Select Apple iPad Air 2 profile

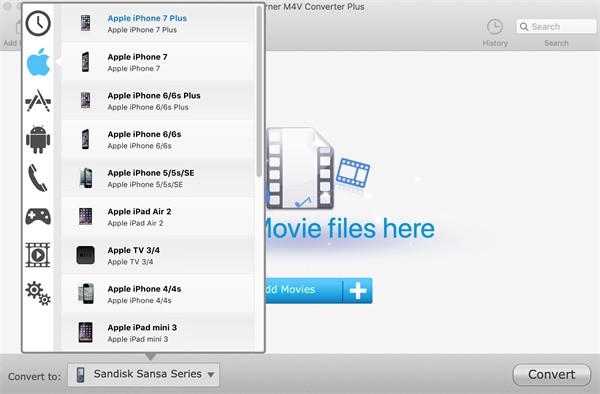(158, 217)
